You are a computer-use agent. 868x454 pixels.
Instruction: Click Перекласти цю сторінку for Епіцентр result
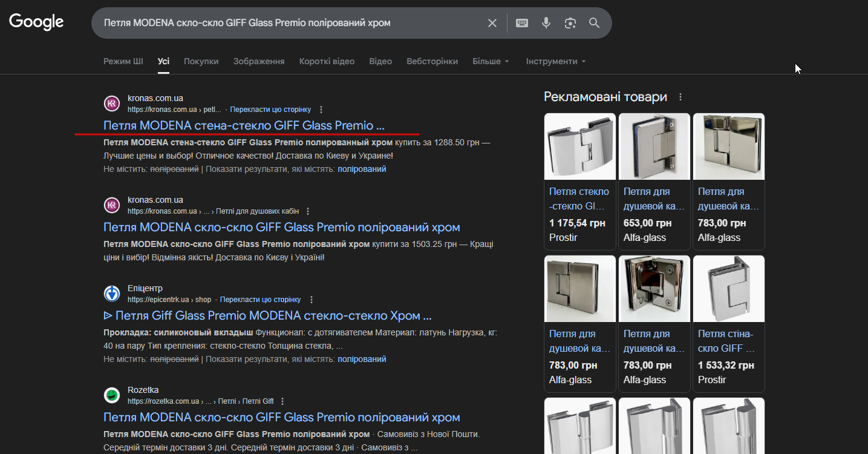(260, 300)
